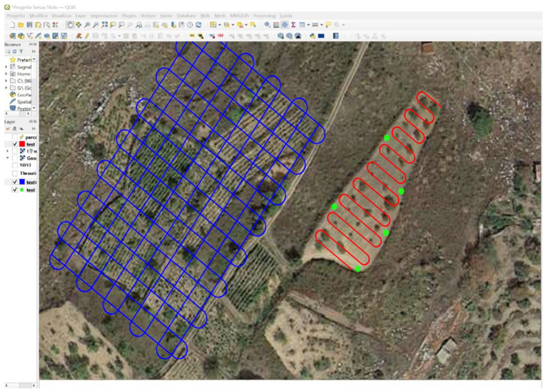546x392 pixels.
Task: Click Browser panel filter funnel icon
Action: (21, 51)
